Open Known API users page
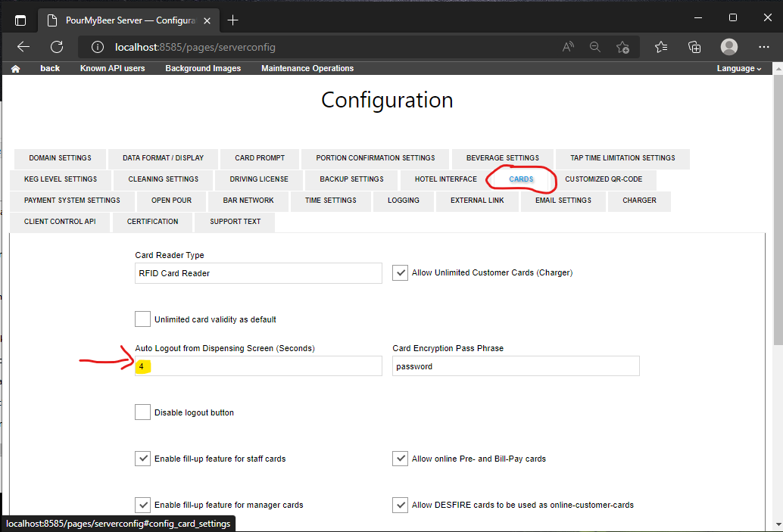Image resolution: width=783 pixels, height=532 pixels. tap(112, 68)
